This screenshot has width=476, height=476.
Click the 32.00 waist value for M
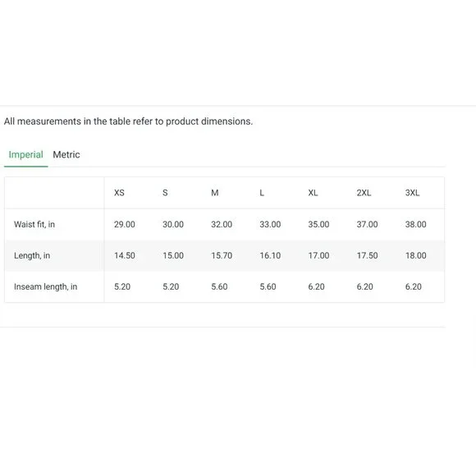pos(222,224)
